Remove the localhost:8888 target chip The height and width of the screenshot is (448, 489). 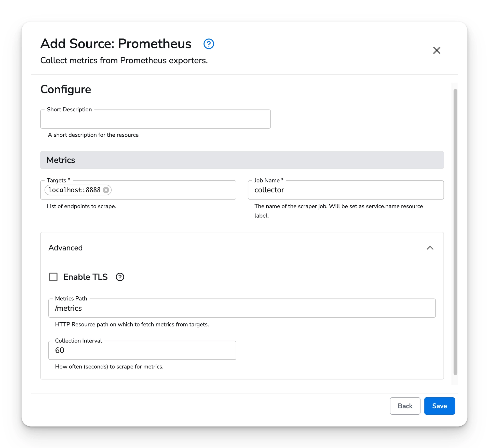pos(106,190)
